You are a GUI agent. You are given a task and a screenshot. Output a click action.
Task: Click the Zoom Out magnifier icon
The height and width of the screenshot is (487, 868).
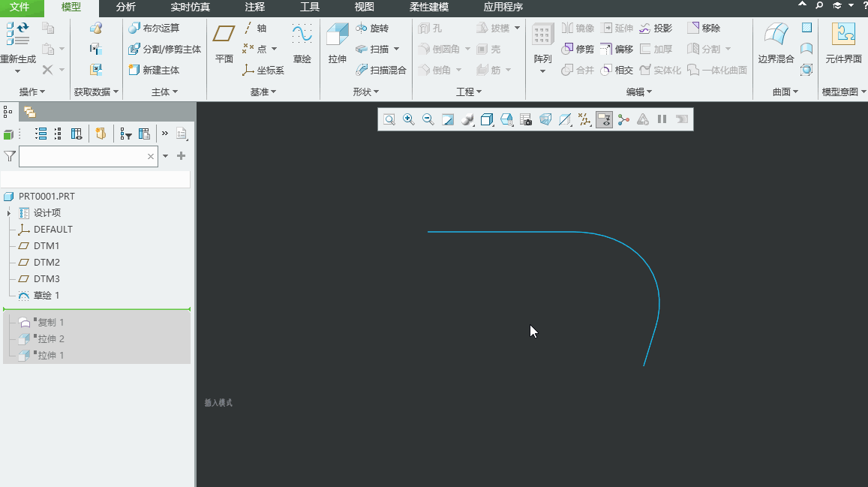tap(428, 119)
